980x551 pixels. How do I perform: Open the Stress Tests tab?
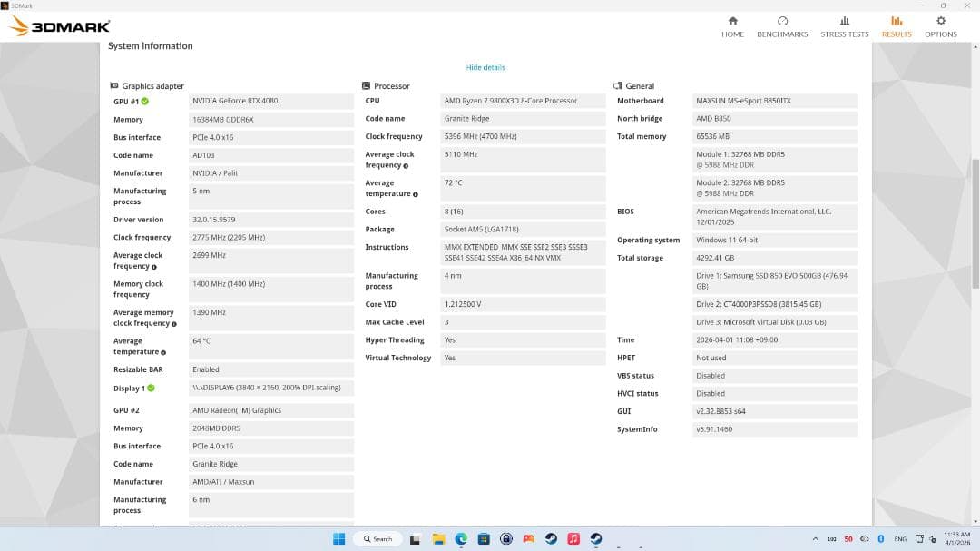pyautogui.click(x=845, y=27)
